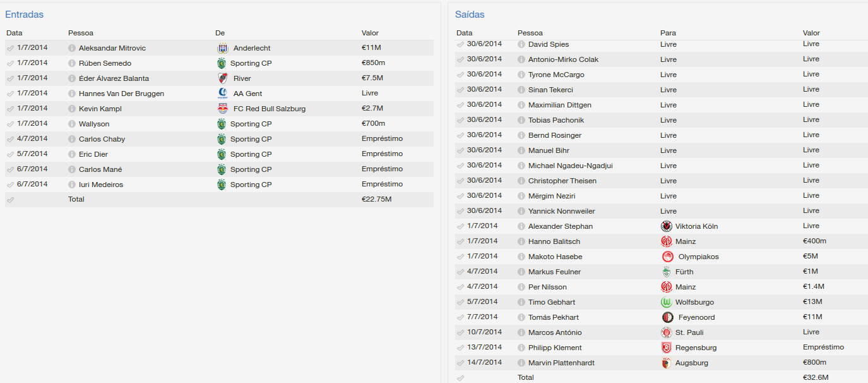This screenshot has height=383, width=868.
Task: Click the Olympiakos club crest
Action: point(667,257)
